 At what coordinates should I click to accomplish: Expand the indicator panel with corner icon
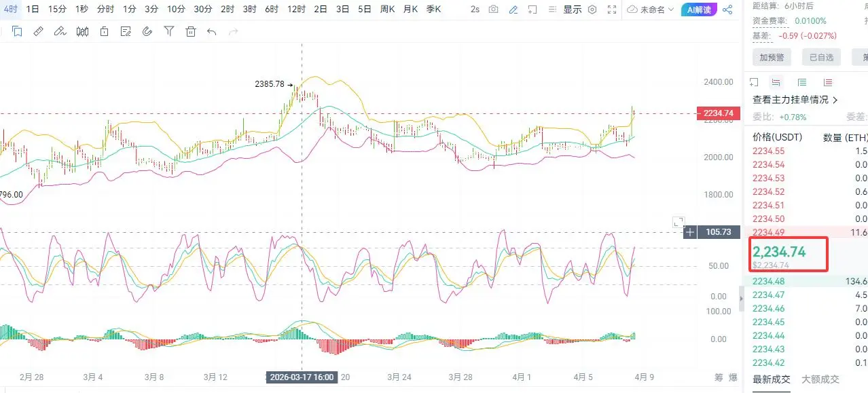679,222
